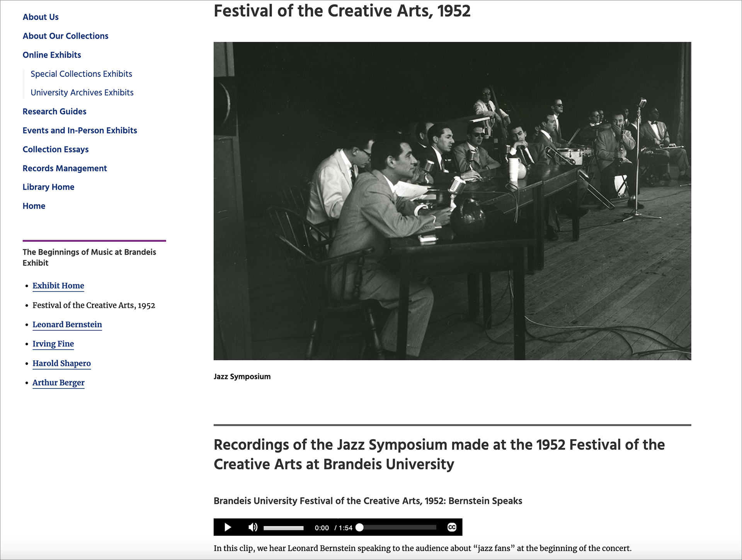Click the page title heading

click(342, 11)
